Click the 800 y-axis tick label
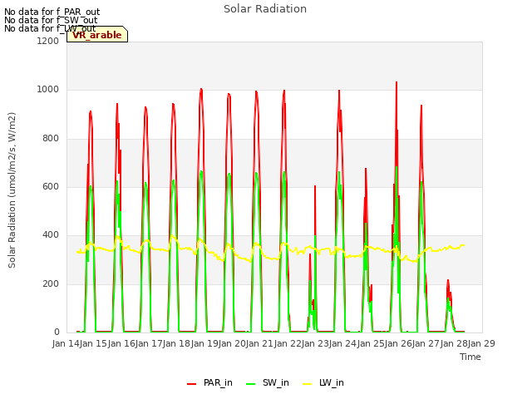The image size is (532, 399). point(51,139)
